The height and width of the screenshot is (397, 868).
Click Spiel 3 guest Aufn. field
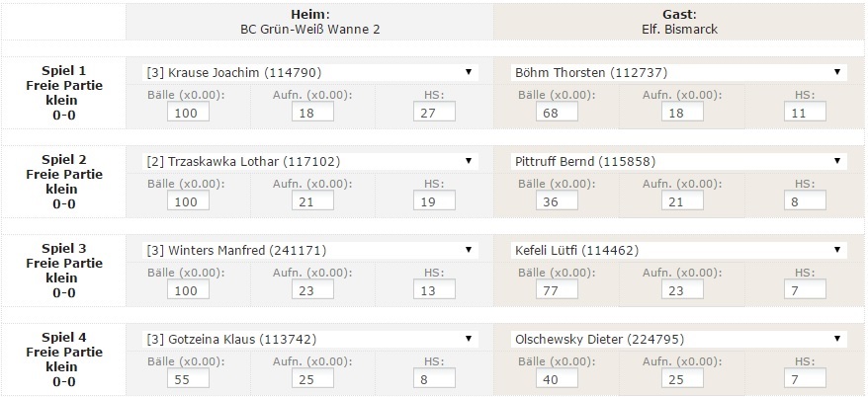click(x=681, y=289)
